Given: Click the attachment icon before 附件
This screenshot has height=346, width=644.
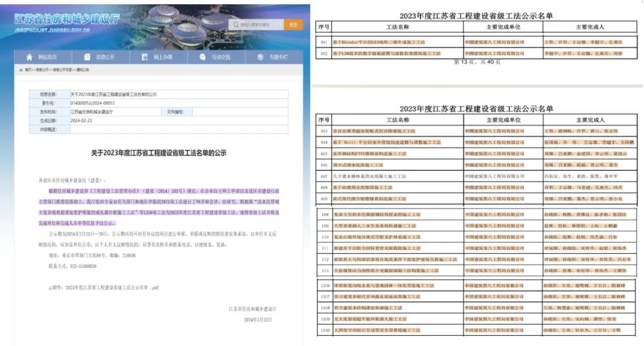Looking at the screenshot, I should pos(50,288).
